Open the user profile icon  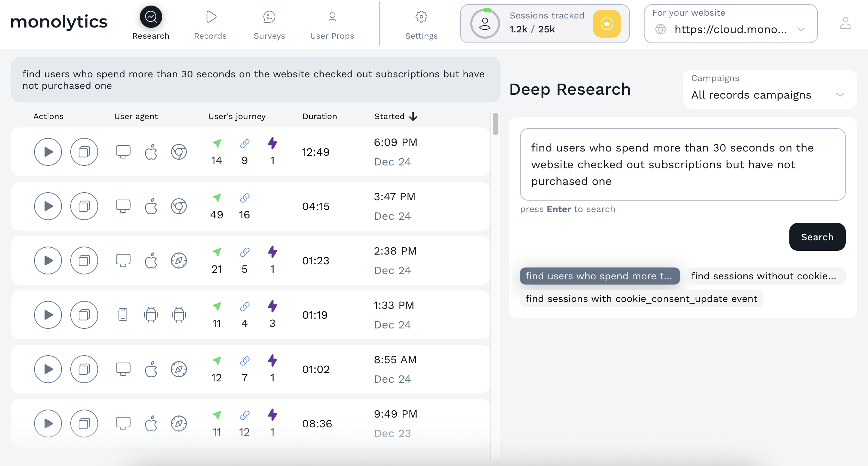(x=845, y=24)
